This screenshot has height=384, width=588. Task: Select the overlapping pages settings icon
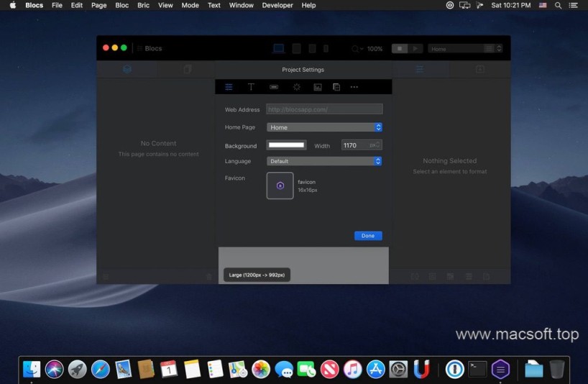pos(336,87)
